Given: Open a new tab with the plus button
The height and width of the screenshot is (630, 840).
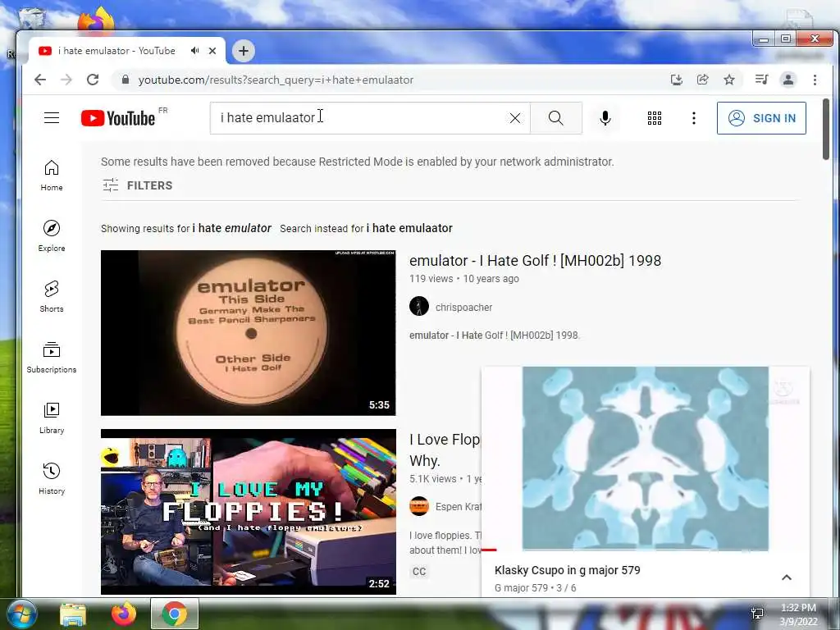Looking at the screenshot, I should point(244,51).
